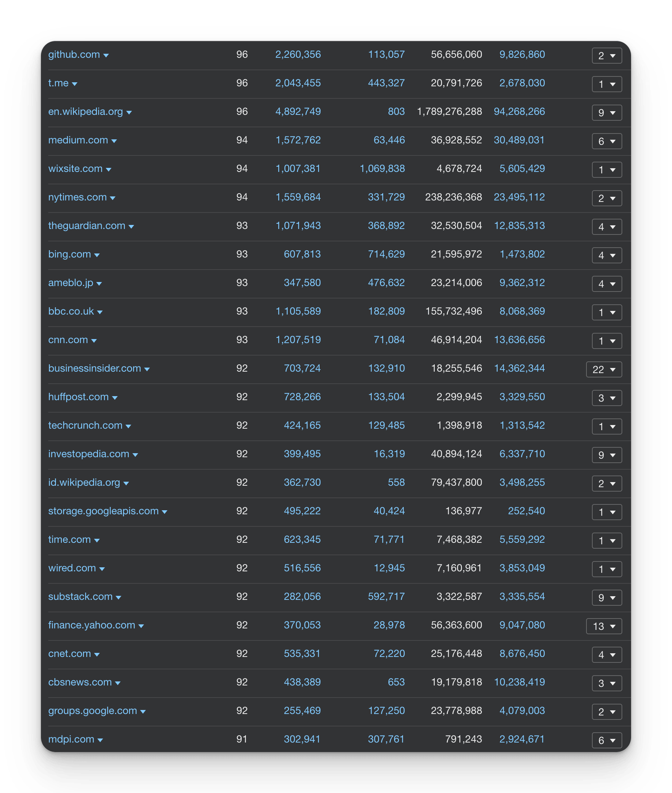This screenshot has height=793, width=672.
Task: Open the huffpost.com domain link
Action: point(79,397)
